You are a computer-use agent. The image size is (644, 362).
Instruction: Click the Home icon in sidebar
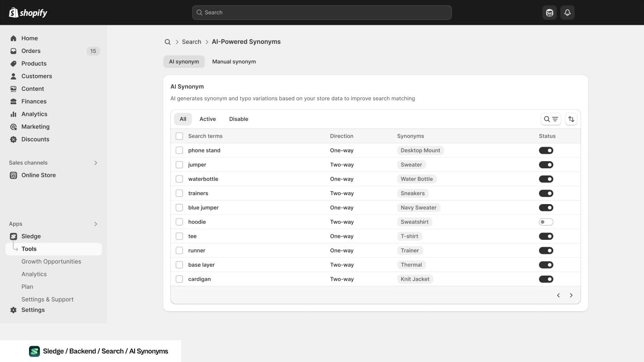click(14, 38)
